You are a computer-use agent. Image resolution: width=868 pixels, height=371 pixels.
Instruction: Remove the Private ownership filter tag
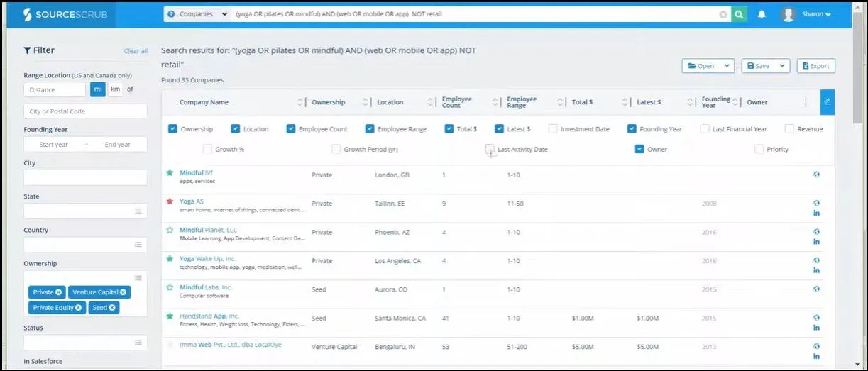[59, 292]
